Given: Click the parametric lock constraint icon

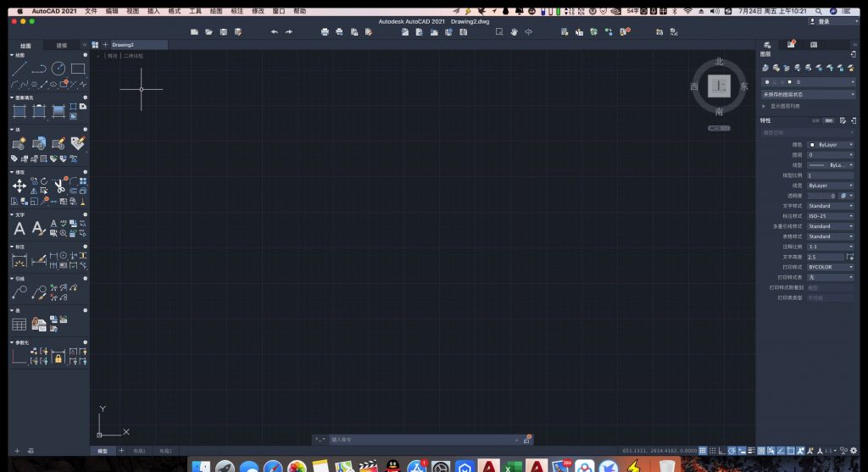Looking at the screenshot, I should (x=58, y=357).
